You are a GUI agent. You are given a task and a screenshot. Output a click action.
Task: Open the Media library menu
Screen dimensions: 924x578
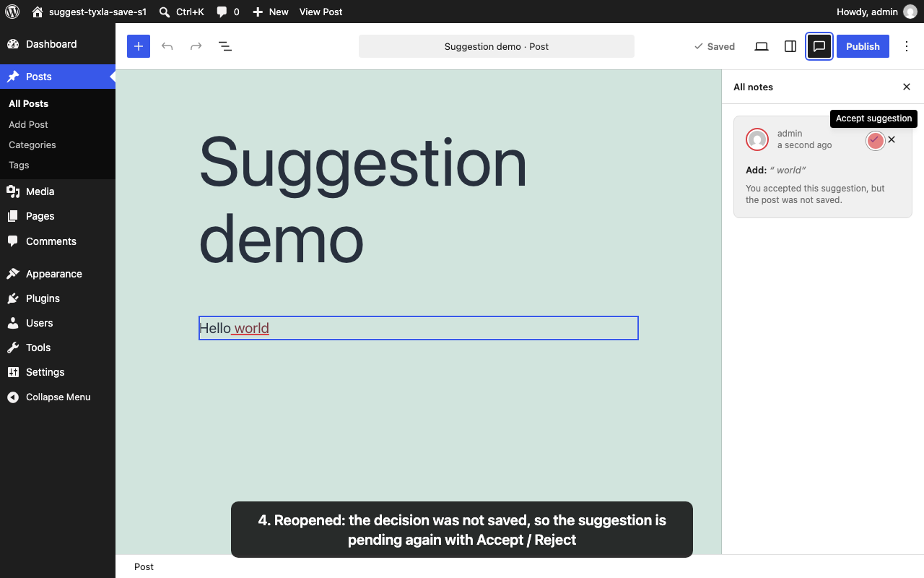click(x=58, y=191)
